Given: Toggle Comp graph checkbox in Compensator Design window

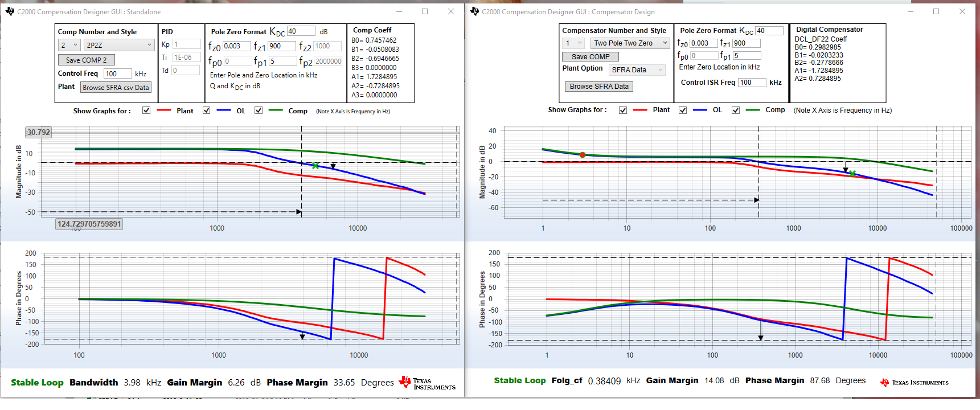Looking at the screenshot, I should point(736,110).
